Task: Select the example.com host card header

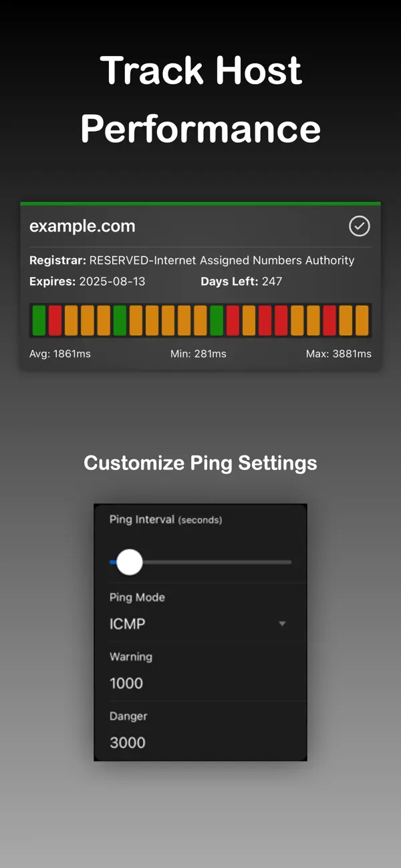Action: tap(82, 226)
